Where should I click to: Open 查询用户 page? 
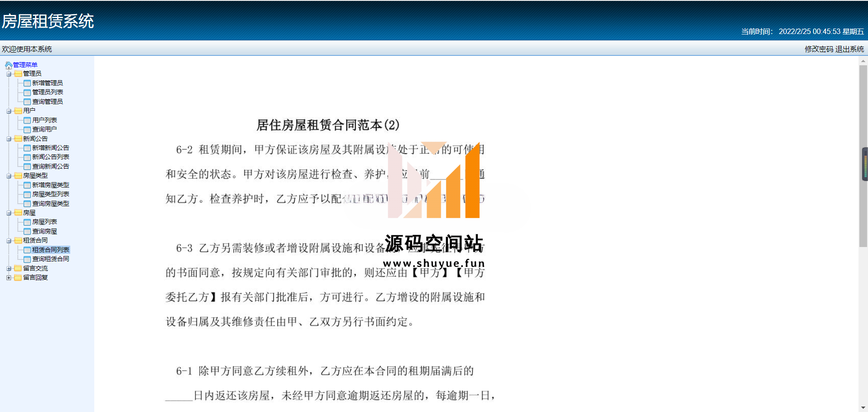(44, 129)
